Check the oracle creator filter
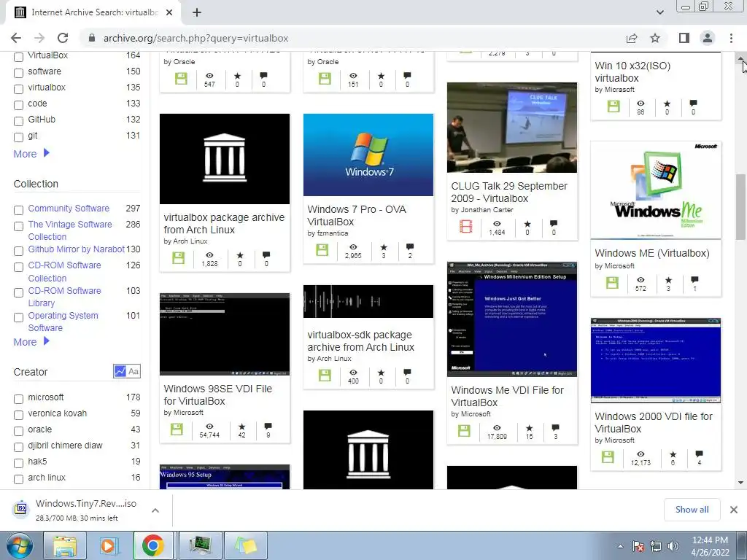This screenshot has width=747, height=560. [x=18, y=431]
